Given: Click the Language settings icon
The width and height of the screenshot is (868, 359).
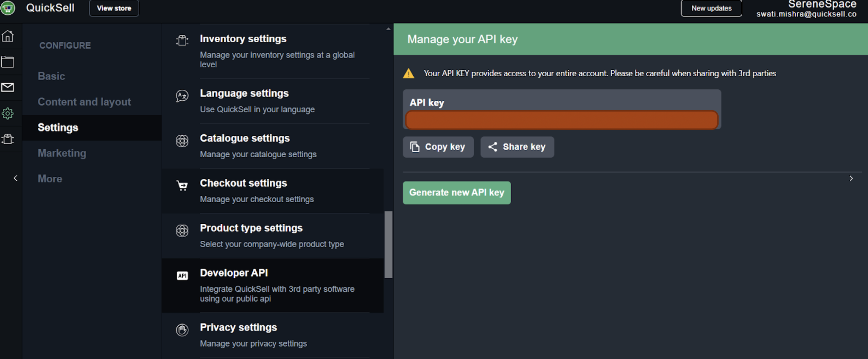Looking at the screenshot, I should click(182, 96).
